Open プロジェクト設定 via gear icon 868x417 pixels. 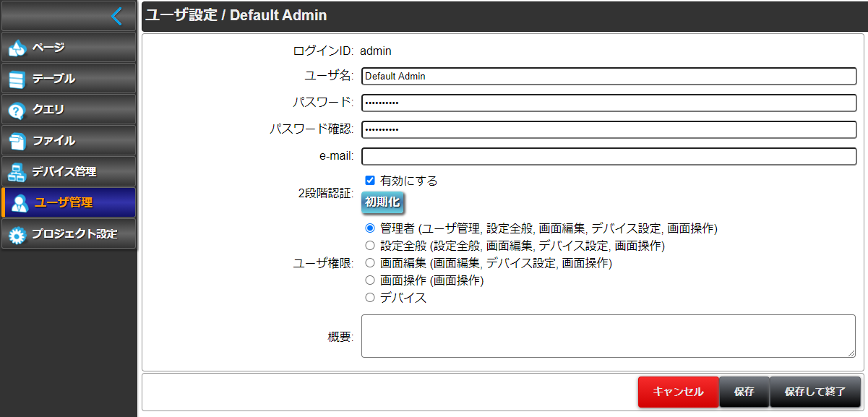[17, 234]
